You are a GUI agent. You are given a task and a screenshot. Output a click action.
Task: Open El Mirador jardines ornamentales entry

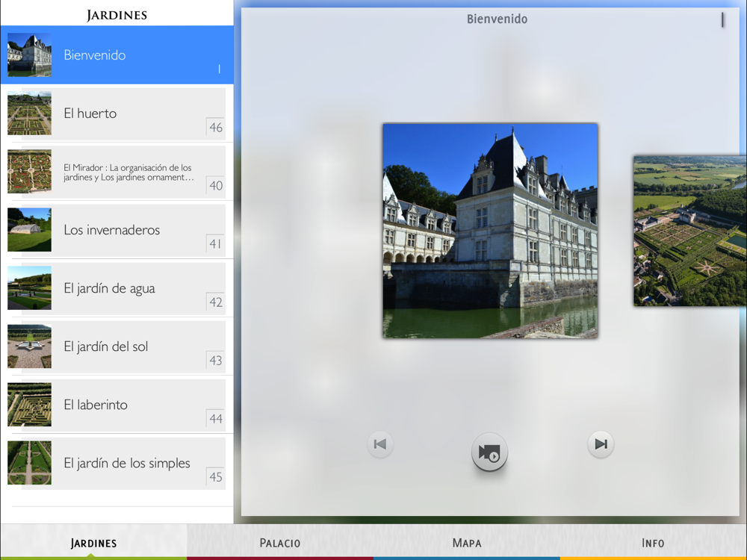(117, 172)
